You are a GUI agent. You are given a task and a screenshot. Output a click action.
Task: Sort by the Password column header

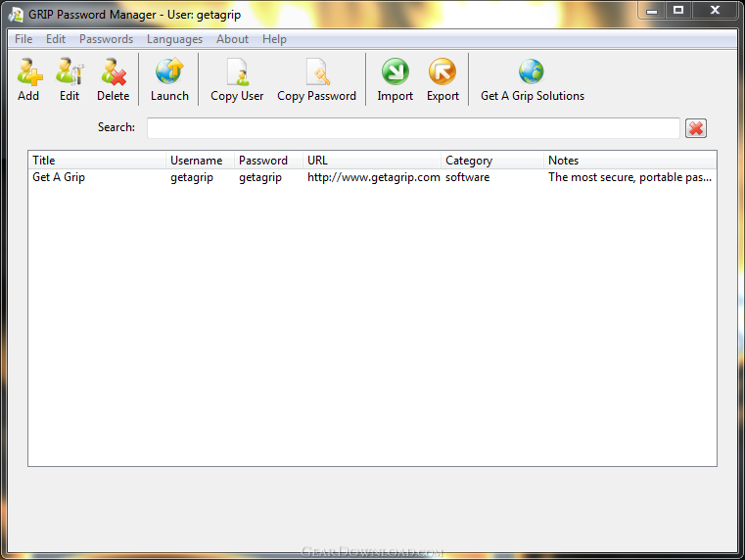pos(268,160)
